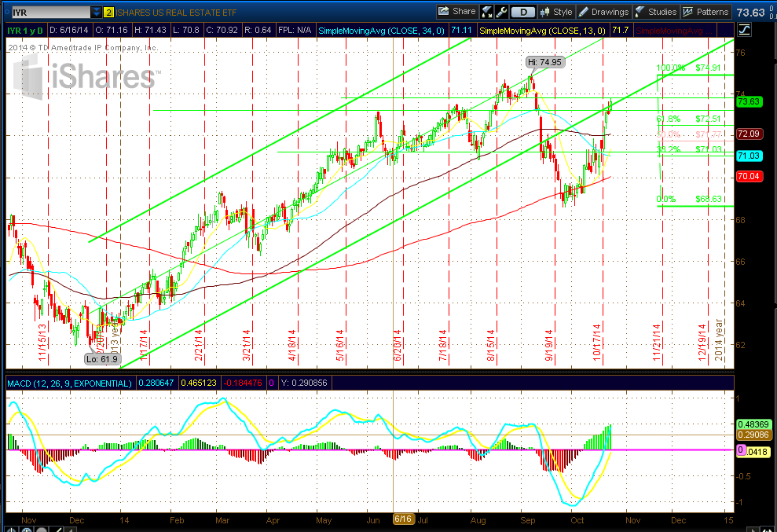Click the top-right 73.63 quote price
Screen dimensions: 777x532
(x=750, y=13)
